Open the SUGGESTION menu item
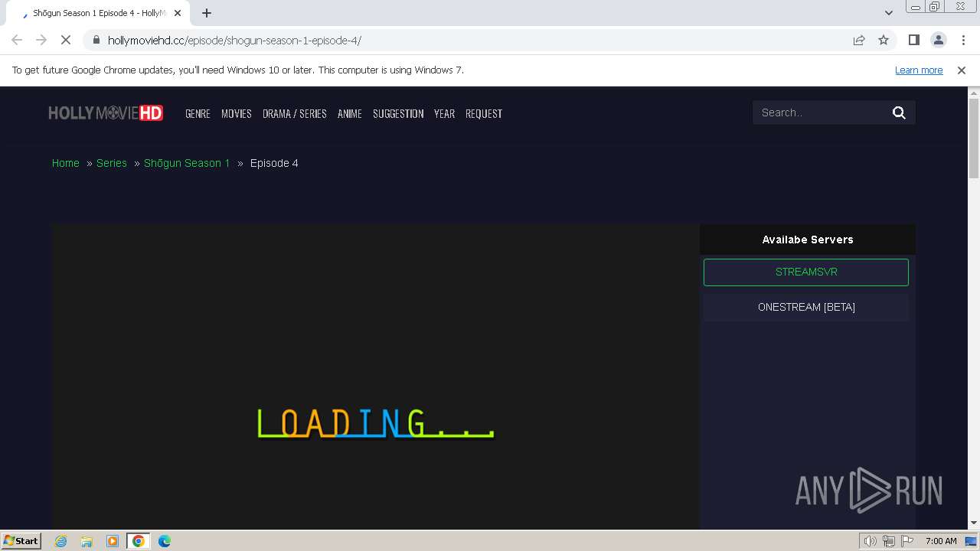Screen dimensions: 980x551 pyautogui.click(x=398, y=113)
